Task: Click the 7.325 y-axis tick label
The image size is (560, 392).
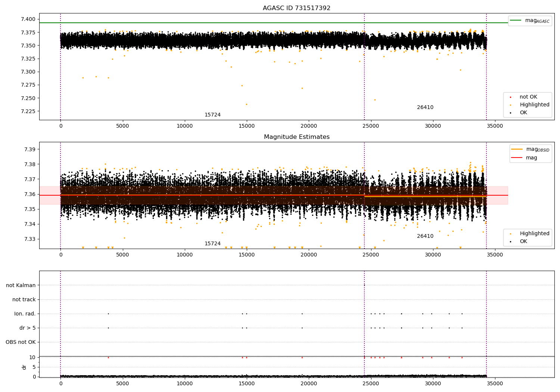Action: tap(28, 59)
